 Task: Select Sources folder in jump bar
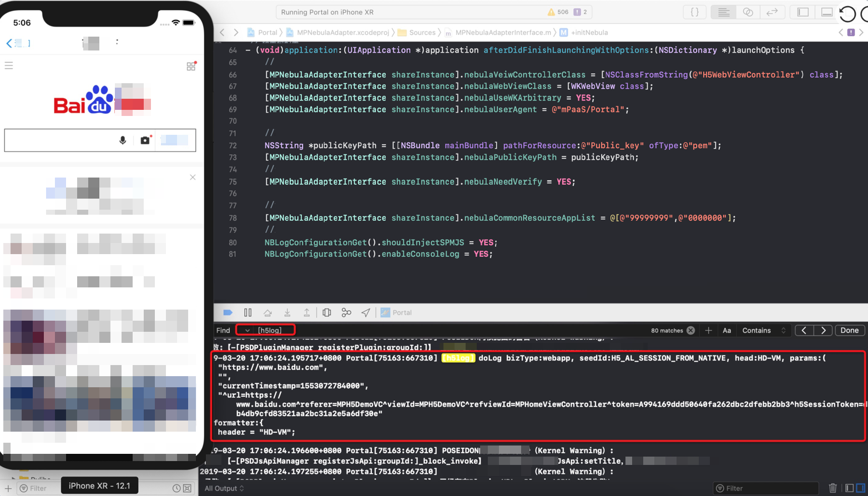pyautogui.click(x=416, y=32)
